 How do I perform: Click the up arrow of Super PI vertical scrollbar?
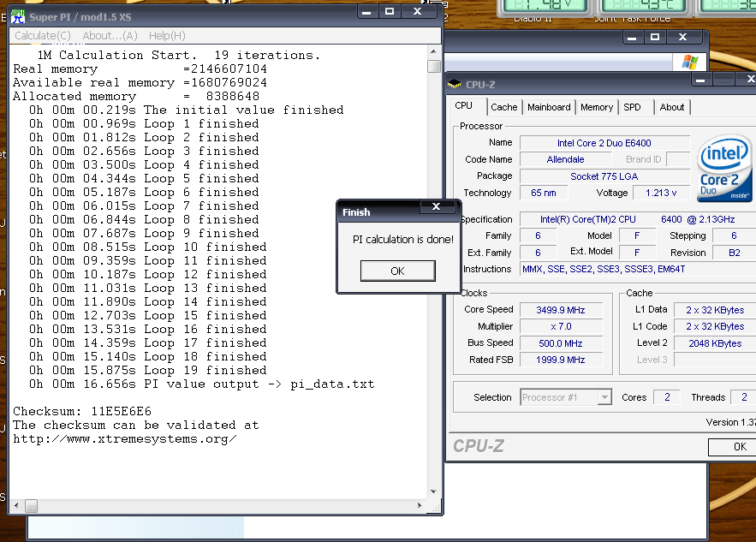click(x=433, y=51)
